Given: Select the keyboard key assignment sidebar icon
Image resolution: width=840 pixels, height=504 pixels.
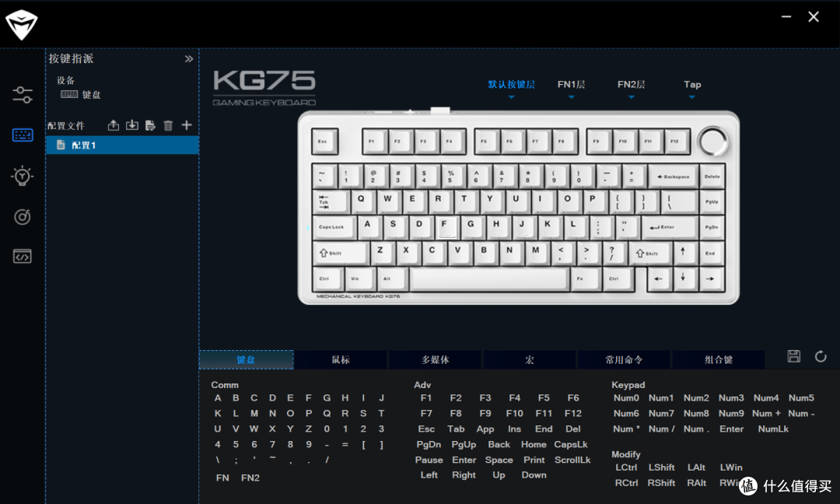Looking at the screenshot, I should pos(23,135).
